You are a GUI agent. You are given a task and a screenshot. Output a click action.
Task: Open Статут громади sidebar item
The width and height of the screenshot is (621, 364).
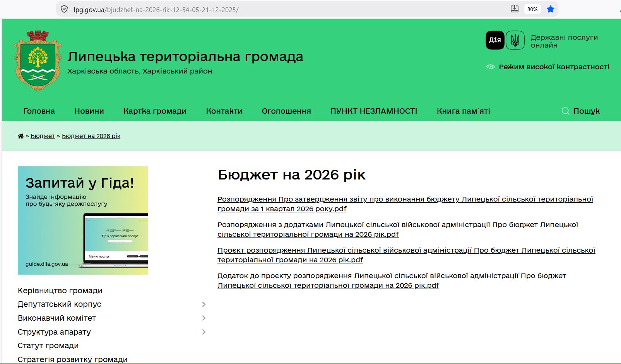(x=48, y=345)
